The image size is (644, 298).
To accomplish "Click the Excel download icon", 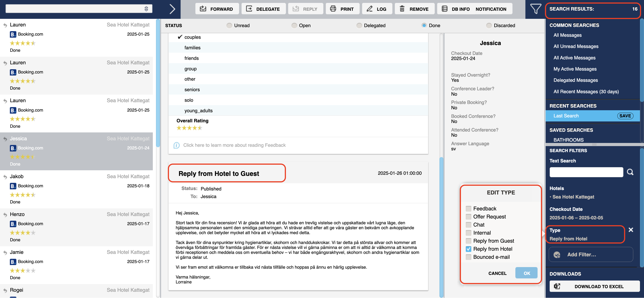I will pos(557,286).
